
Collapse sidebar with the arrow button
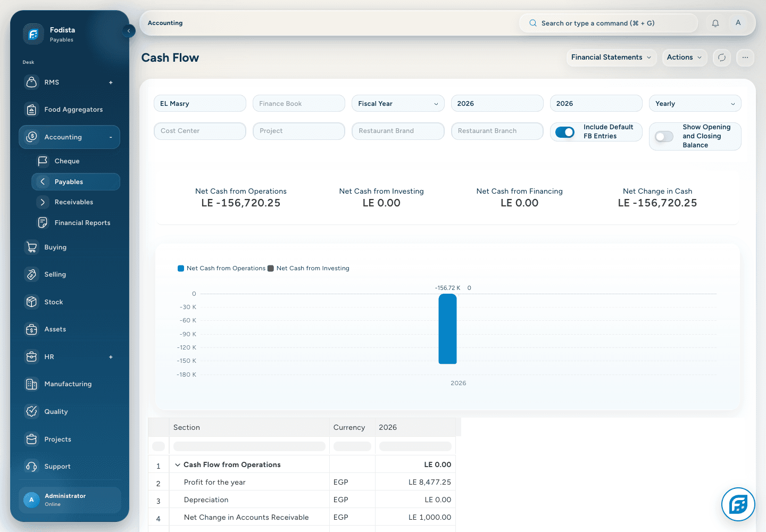128,31
